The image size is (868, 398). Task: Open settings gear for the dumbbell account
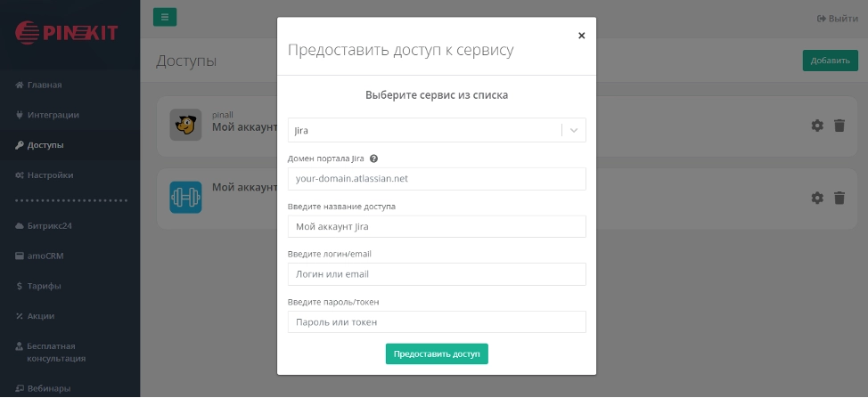click(817, 198)
